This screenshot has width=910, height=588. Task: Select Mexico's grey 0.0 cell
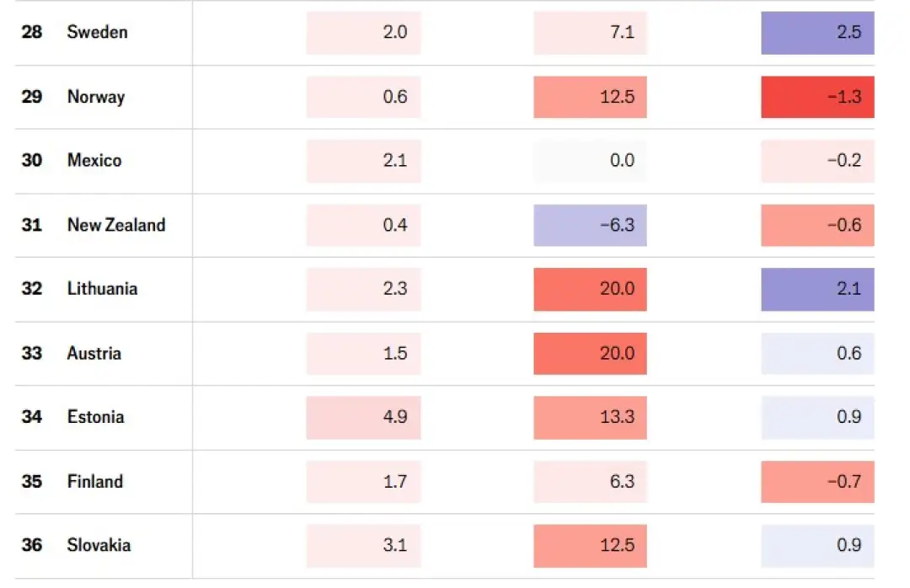(x=590, y=161)
